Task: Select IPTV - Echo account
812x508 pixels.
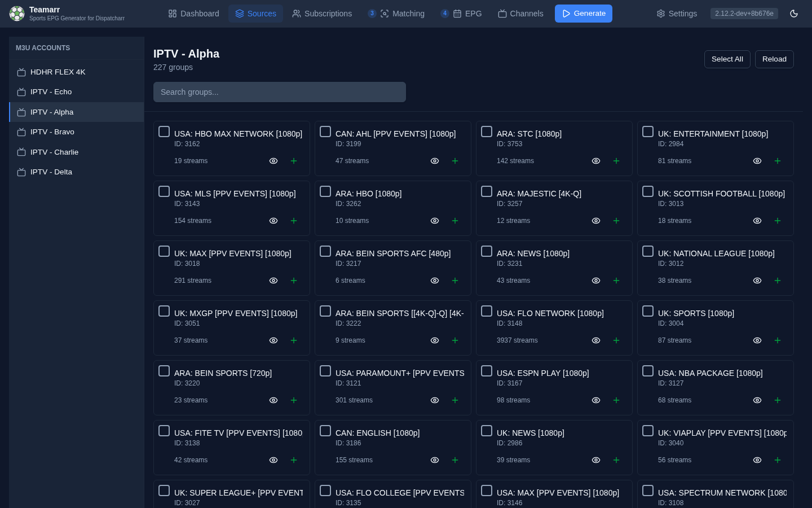Action: coord(77,92)
